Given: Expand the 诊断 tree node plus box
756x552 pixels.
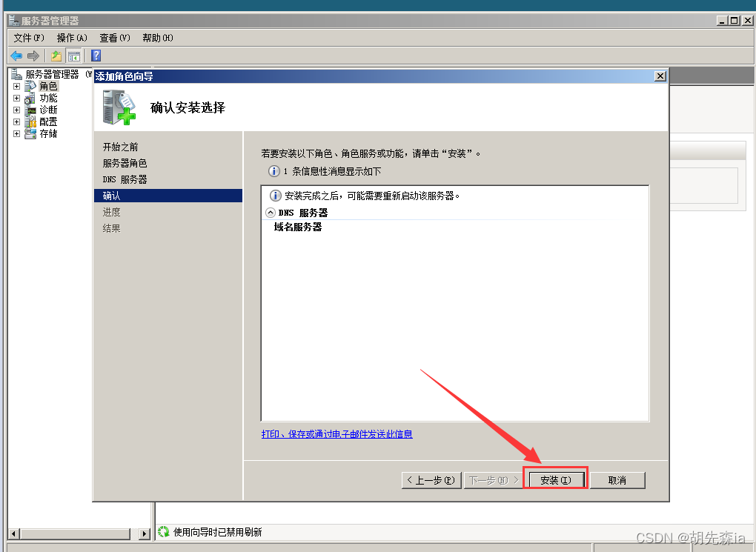Looking at the screenshot, I should [x=16, y=110].
